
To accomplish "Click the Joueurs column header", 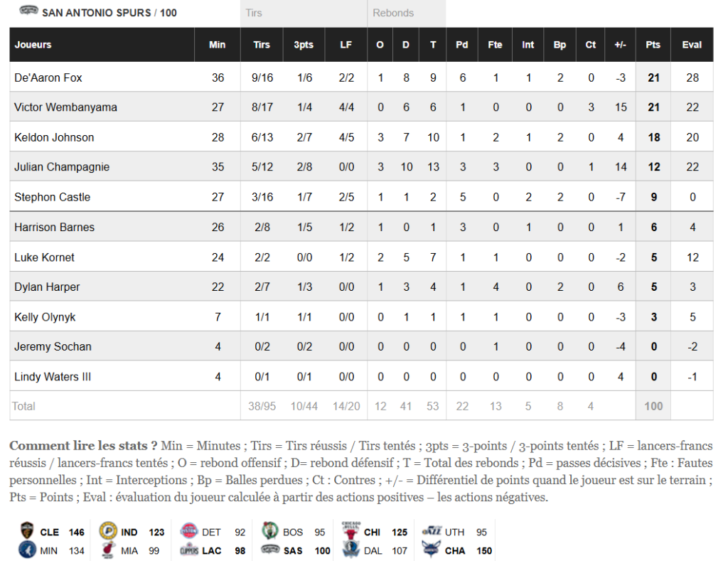I will click(33, 45).
